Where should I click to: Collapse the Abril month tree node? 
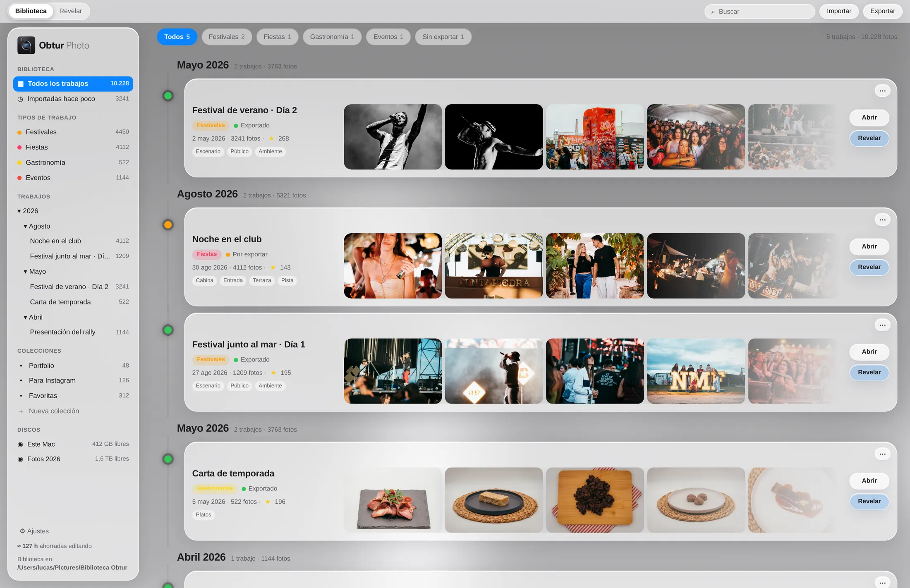click(25, 318)
